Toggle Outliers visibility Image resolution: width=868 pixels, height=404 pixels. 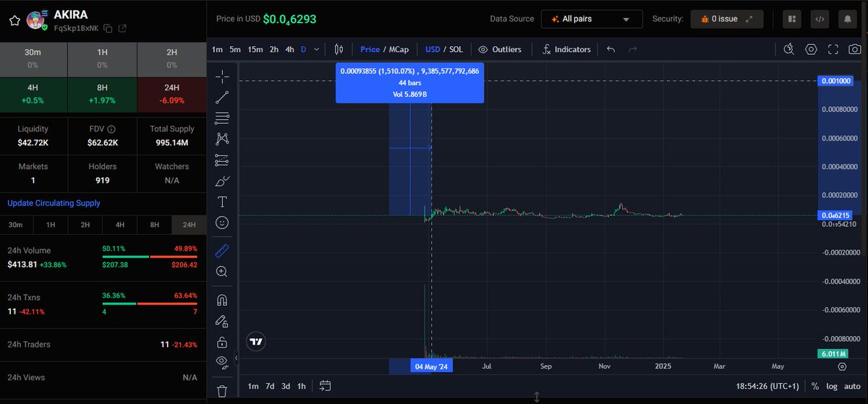coord(500,49)
